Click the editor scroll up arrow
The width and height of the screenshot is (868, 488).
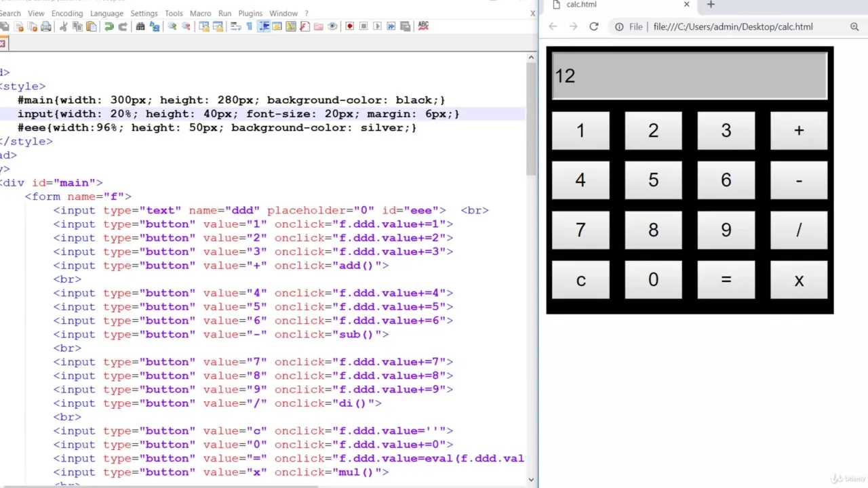coord(531,58)
